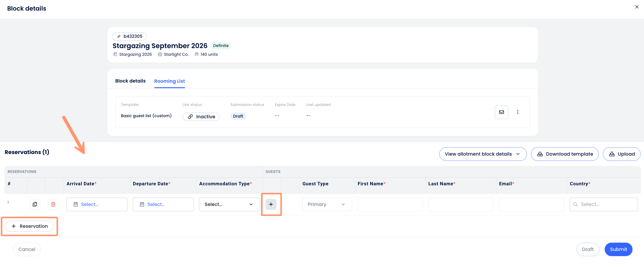The height and width of the screenshot is (264, 644).
Task: Open the Arrival Date picker
Action: (97, 204)
